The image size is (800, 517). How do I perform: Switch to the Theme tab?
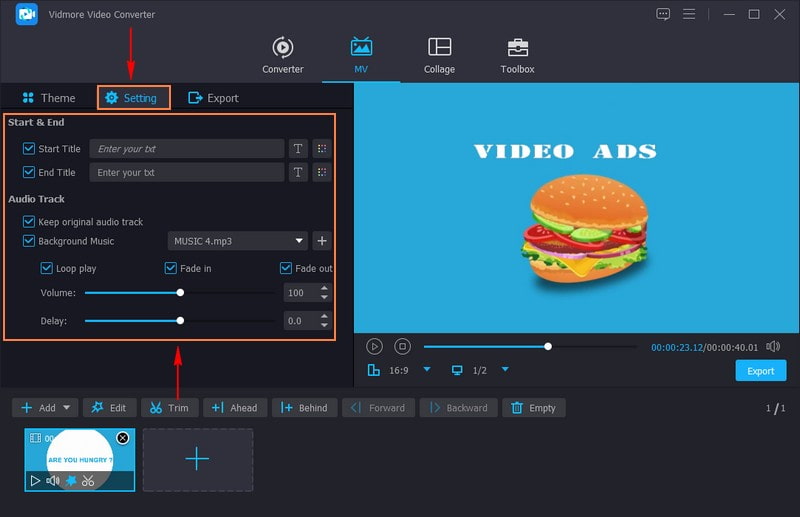coord(49,98)
